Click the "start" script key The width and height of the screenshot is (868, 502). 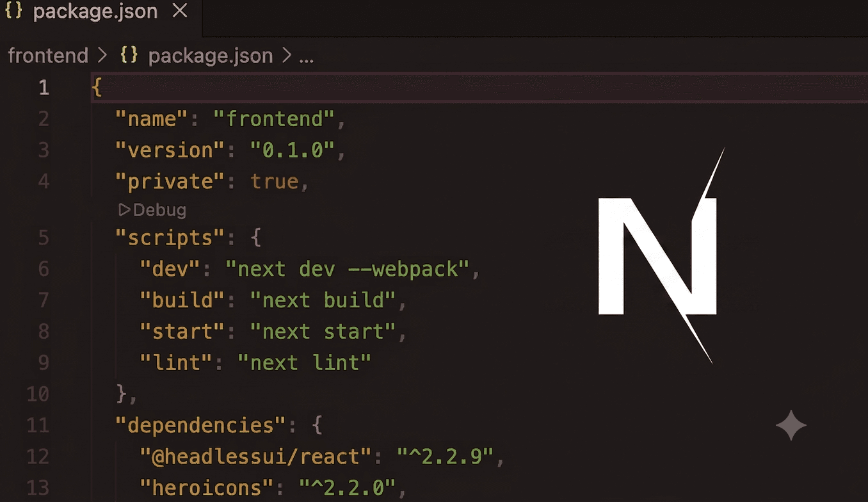(183, 332)
